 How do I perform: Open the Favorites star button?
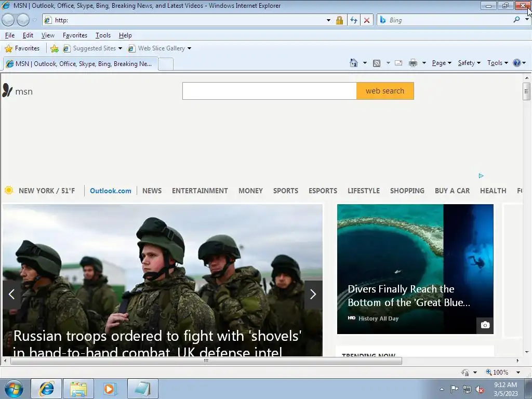(22, 48)
